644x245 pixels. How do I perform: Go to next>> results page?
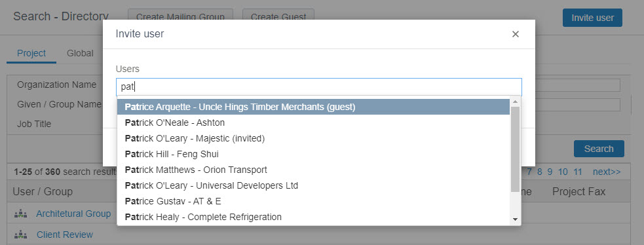[x=606, y=172]
